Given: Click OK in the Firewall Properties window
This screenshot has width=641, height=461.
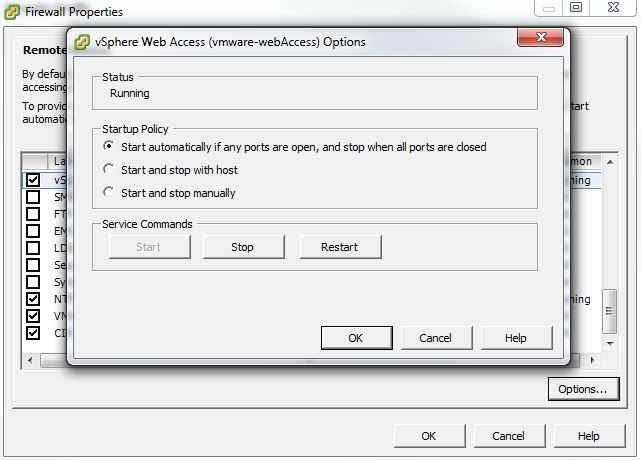Looking at the screenshot, I should point(429,436).
